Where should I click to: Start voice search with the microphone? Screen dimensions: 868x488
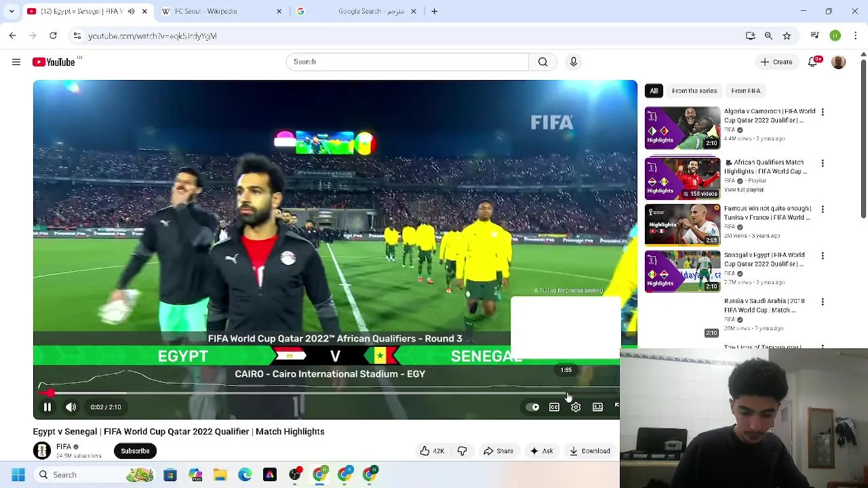coord(574,62)
